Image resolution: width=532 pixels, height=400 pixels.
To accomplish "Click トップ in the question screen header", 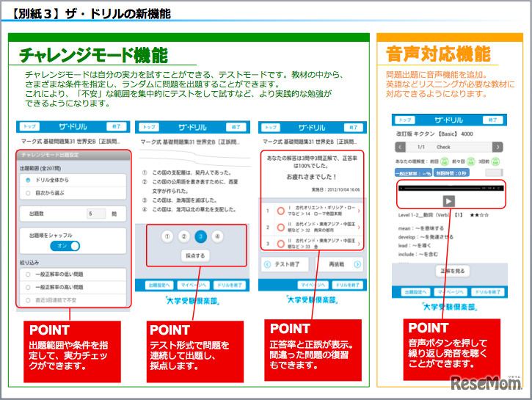I will coord(149,127).
